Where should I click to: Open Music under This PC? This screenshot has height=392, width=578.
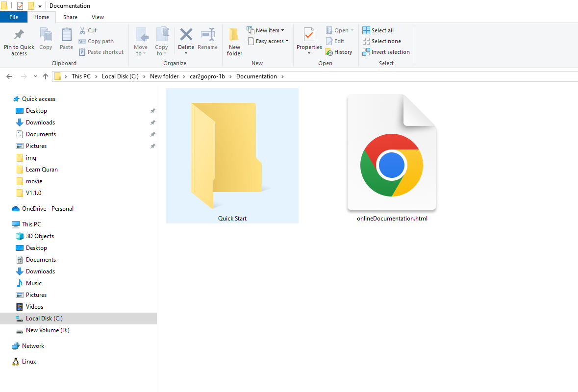pos(29,283)
